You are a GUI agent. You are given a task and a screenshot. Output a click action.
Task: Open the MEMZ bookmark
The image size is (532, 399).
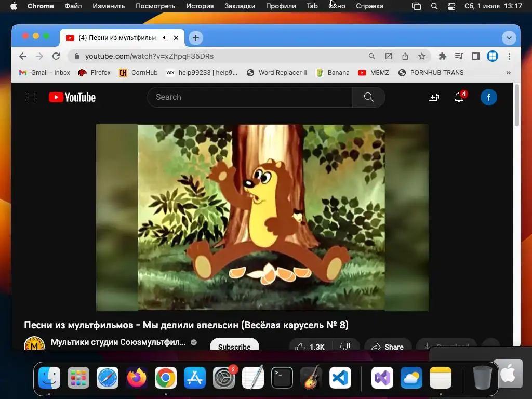click(x=373, y=73)
